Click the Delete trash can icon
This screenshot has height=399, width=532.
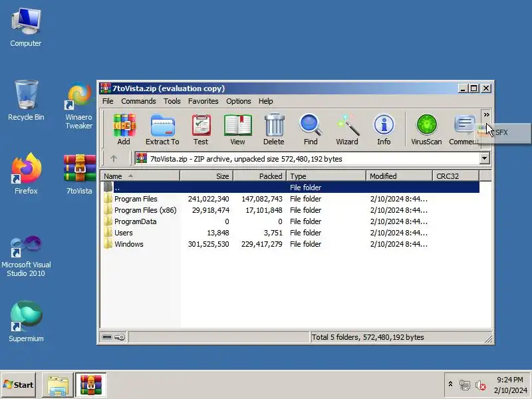click(x=274, y=129)
